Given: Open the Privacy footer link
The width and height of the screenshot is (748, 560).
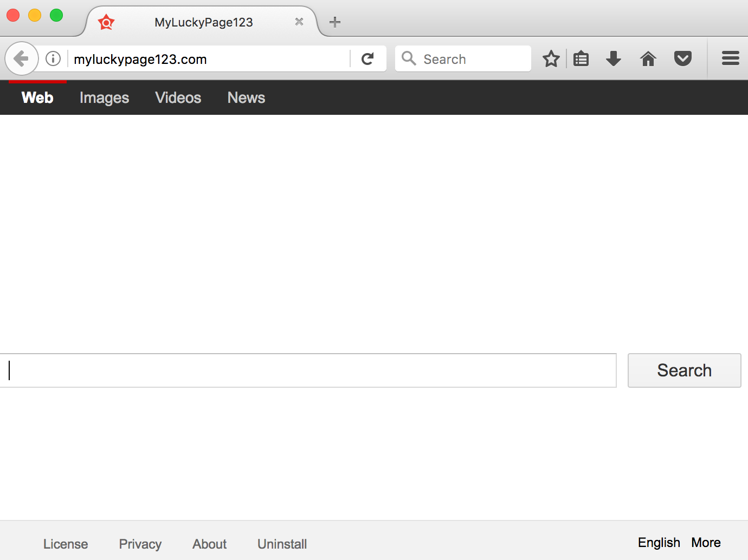Looking at the screenshot, I should [140, 544].
